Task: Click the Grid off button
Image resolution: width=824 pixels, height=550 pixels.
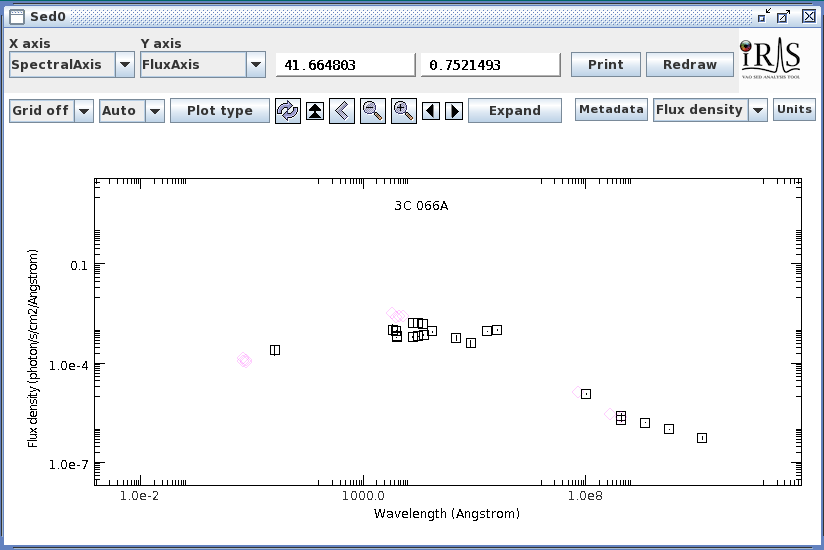Action: [x=42, y=111]
